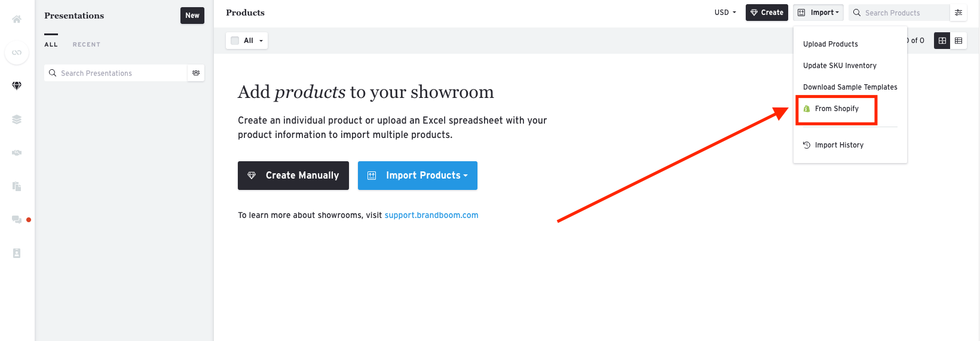The height and width of the screenshot is (341, 980).
Task: Switch to grid view layout
Action: click(x=942, y=41)
